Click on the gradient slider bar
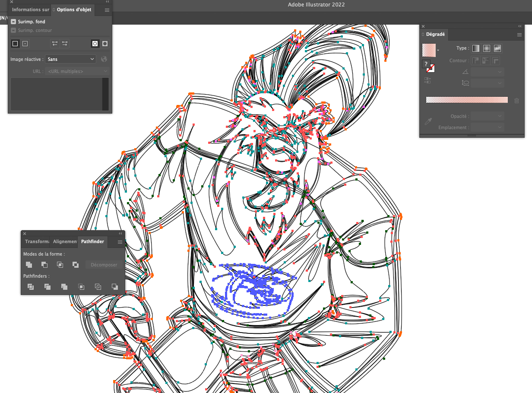This screenshot has height=393, width=532. click(467, 100)
